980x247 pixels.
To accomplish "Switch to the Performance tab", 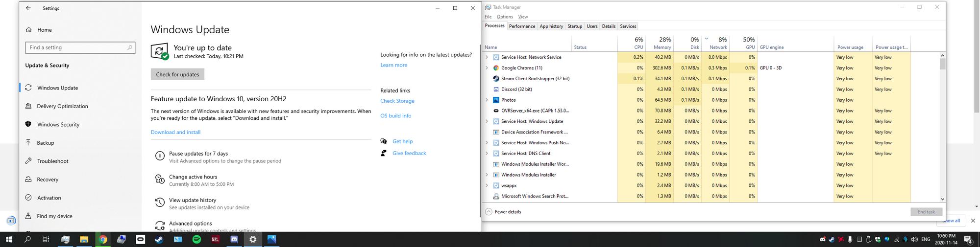I will point(522,26).
